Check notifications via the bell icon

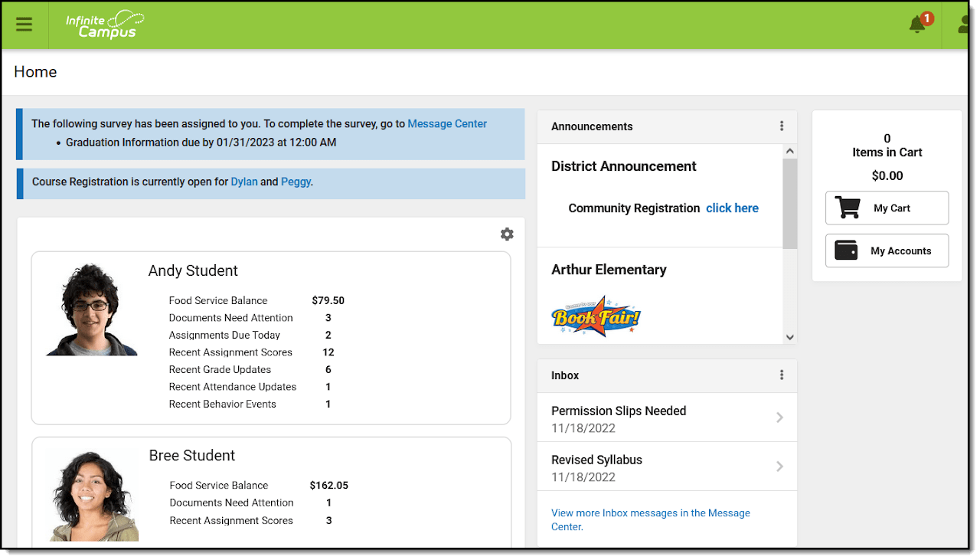tap(916, 25)
